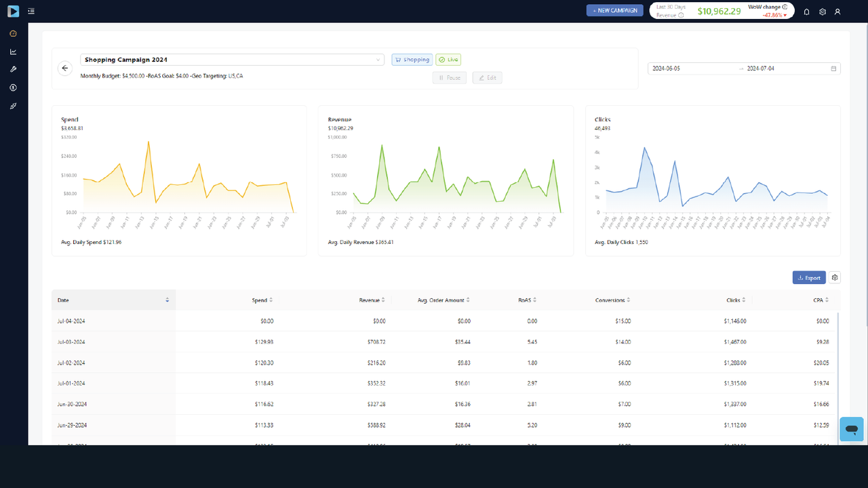Sort table by Revenue column

(383, 300)
